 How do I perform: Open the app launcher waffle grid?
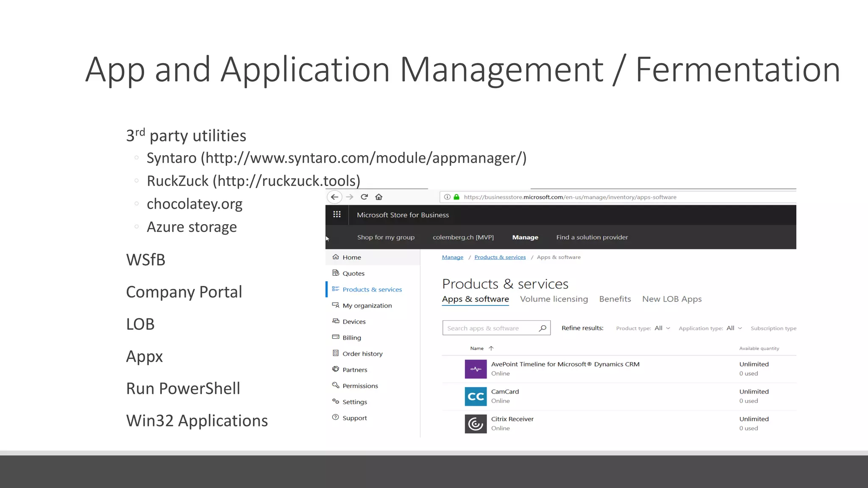click(x=337, y=214)
